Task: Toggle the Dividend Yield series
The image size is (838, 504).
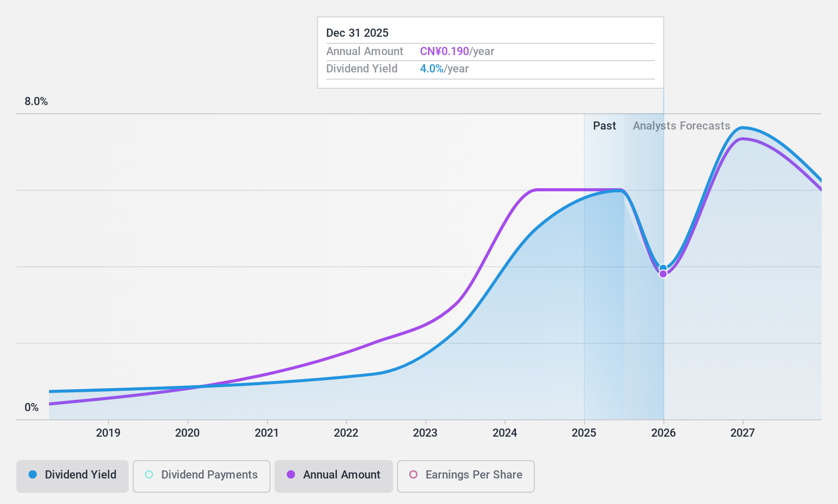Action: (x=72, y=476)
